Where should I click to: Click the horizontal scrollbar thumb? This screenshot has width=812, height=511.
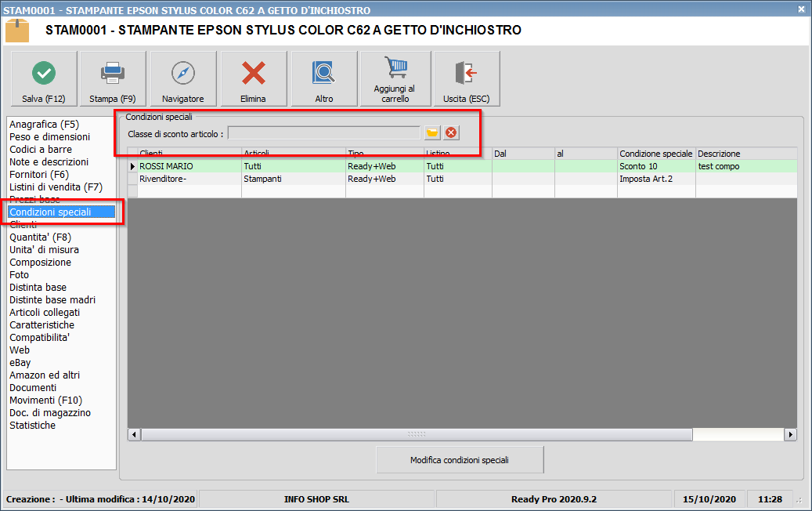pyautogui.click(x=417, y=434)
